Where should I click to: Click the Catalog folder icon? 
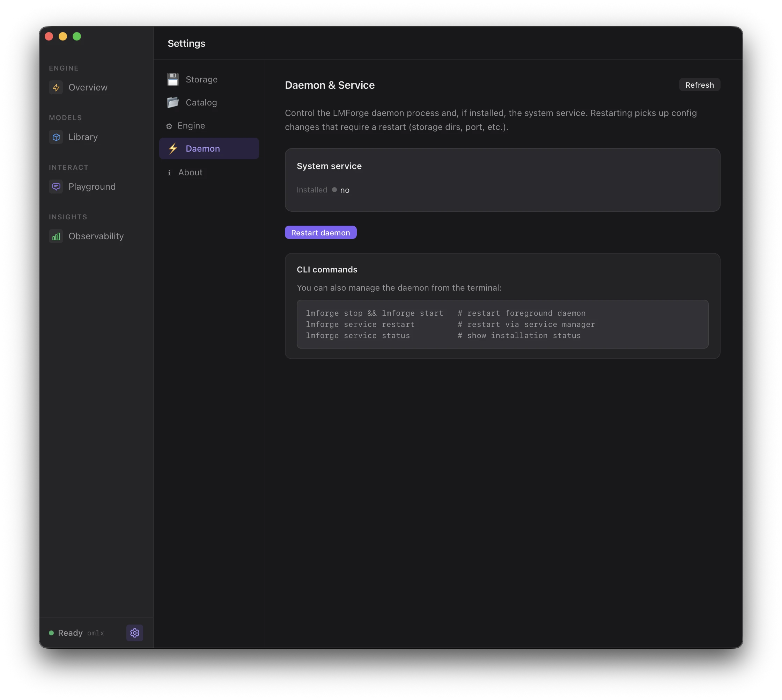(173, 102)
